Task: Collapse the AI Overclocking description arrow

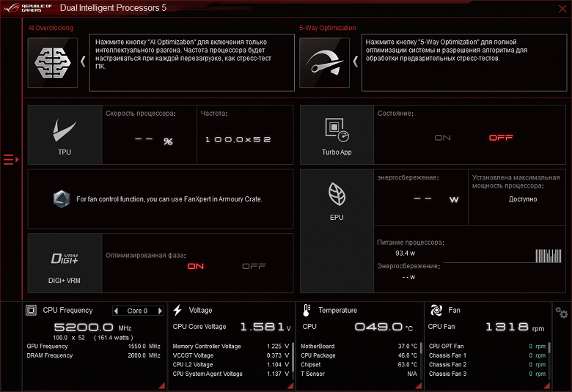Action: (x=83, y=62)
